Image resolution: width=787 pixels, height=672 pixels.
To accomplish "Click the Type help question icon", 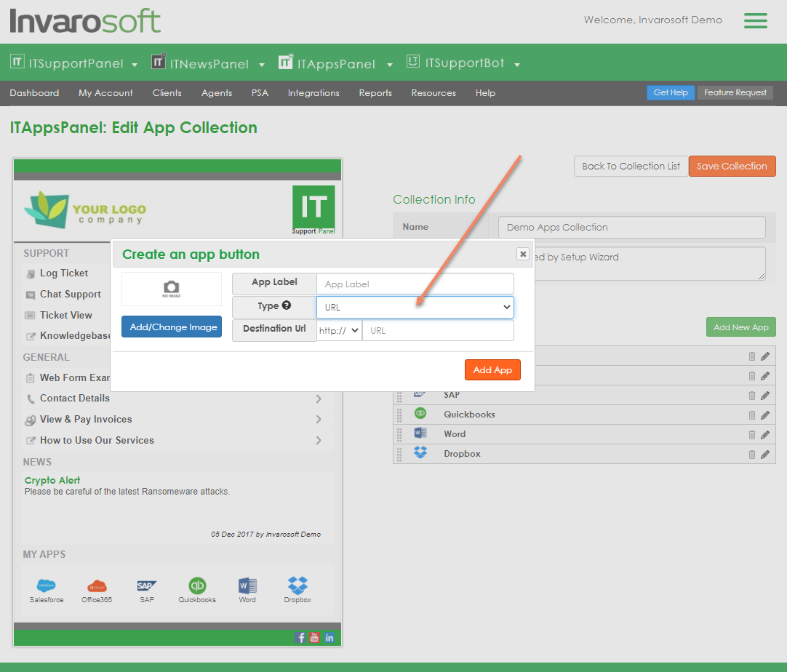I will click(287, 306).
